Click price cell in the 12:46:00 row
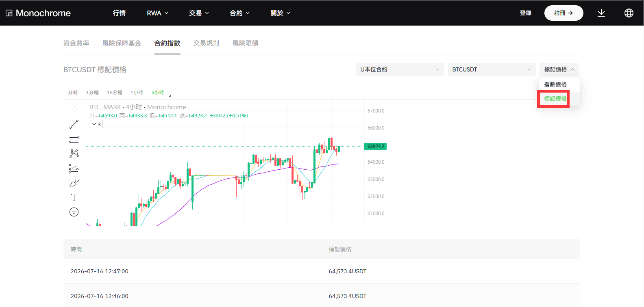 (348, 296)
